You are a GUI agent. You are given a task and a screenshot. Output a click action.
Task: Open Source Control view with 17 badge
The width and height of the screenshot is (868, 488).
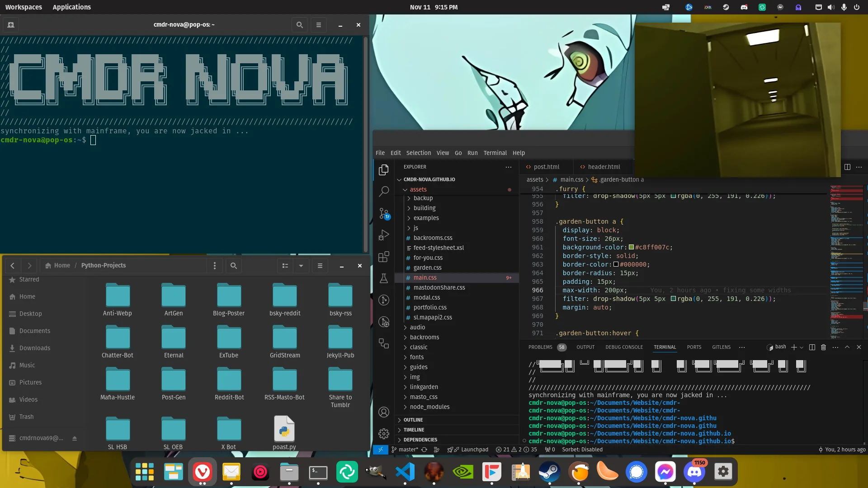[x=384, y=213]
